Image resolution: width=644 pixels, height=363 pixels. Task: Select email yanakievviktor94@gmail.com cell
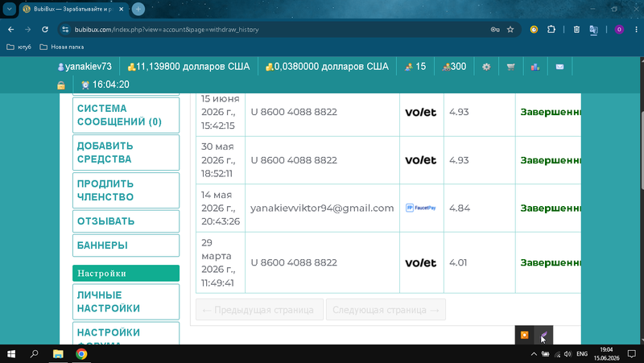[x=322, y=208]
